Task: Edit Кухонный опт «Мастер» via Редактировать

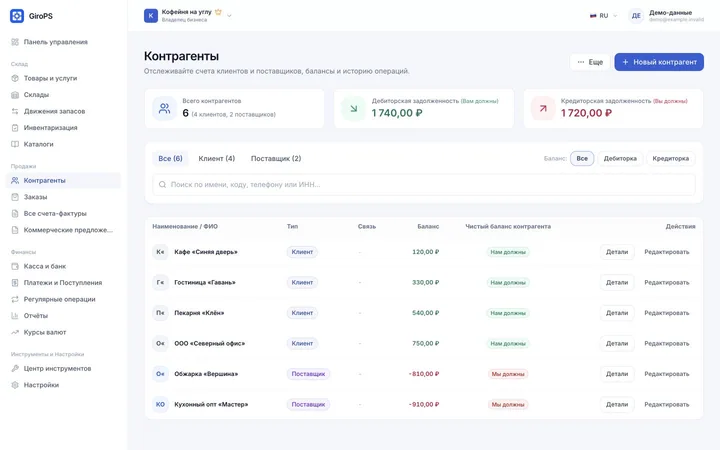Action: [666, 405]
